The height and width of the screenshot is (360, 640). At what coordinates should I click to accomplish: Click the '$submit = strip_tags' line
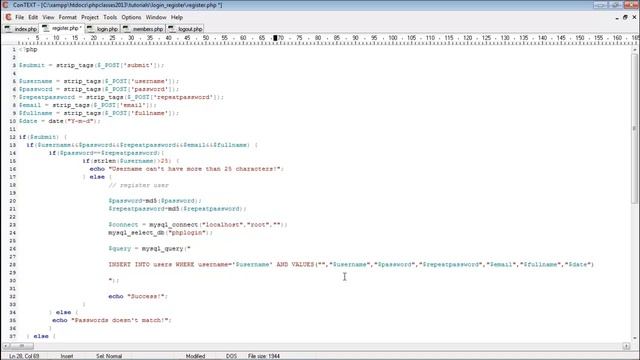(x=91, y=65)
